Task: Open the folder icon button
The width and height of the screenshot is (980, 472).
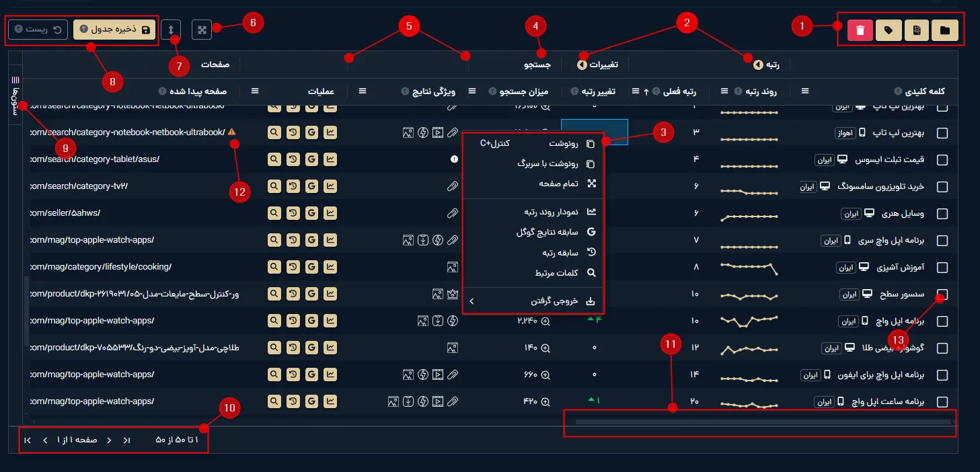Action: click(946, 30)
